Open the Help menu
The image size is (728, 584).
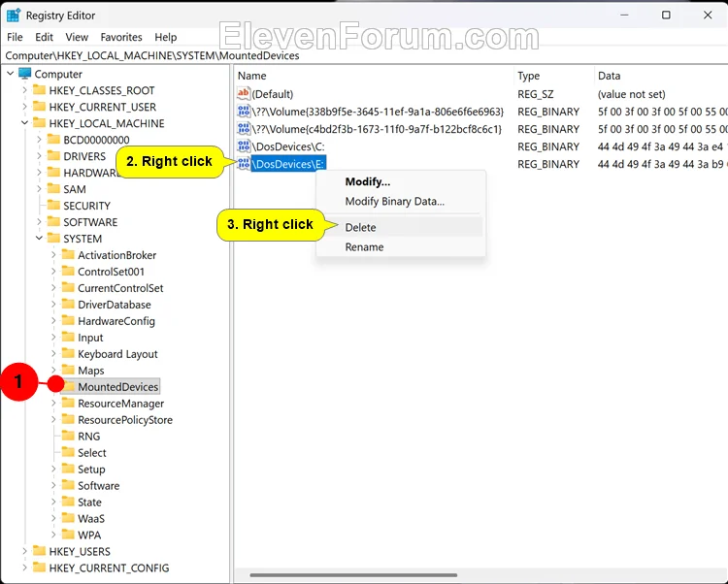point(166,37)
